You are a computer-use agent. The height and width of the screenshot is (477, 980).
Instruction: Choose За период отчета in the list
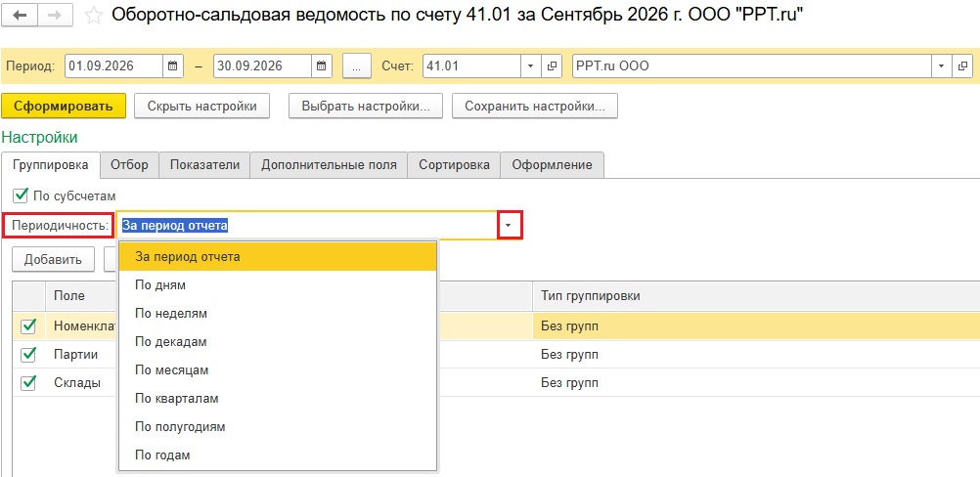[278, 257]
